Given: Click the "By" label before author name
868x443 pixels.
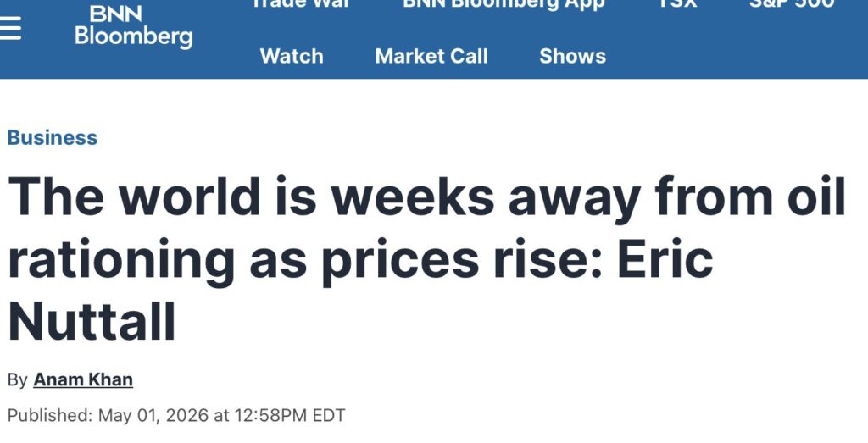Looking at the screenshot, I should [x=17, y=380].
